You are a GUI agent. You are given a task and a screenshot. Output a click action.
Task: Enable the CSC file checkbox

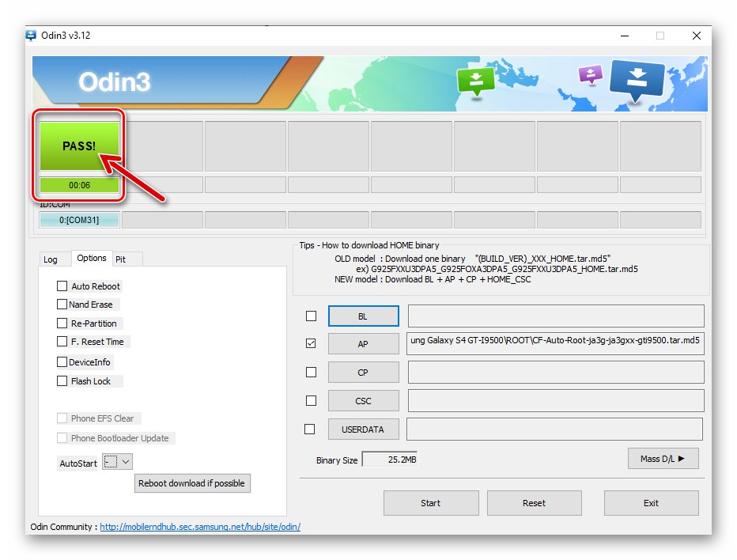[311, 400]
